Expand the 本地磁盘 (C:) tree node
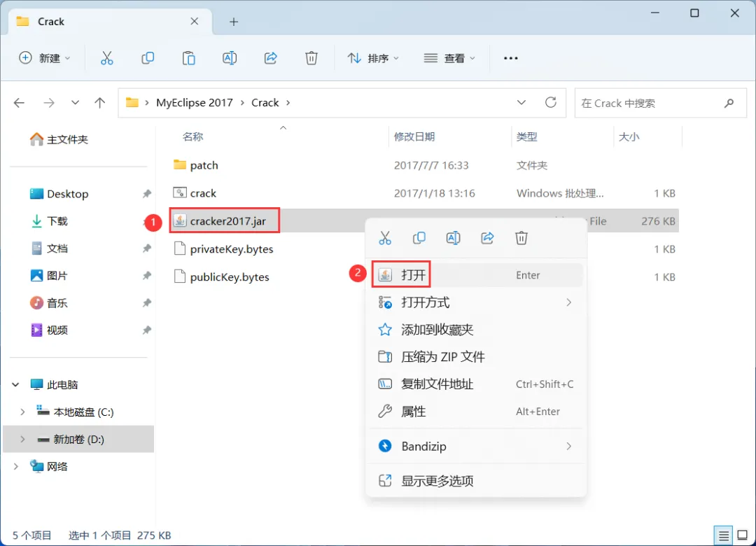 pos(22,412)
